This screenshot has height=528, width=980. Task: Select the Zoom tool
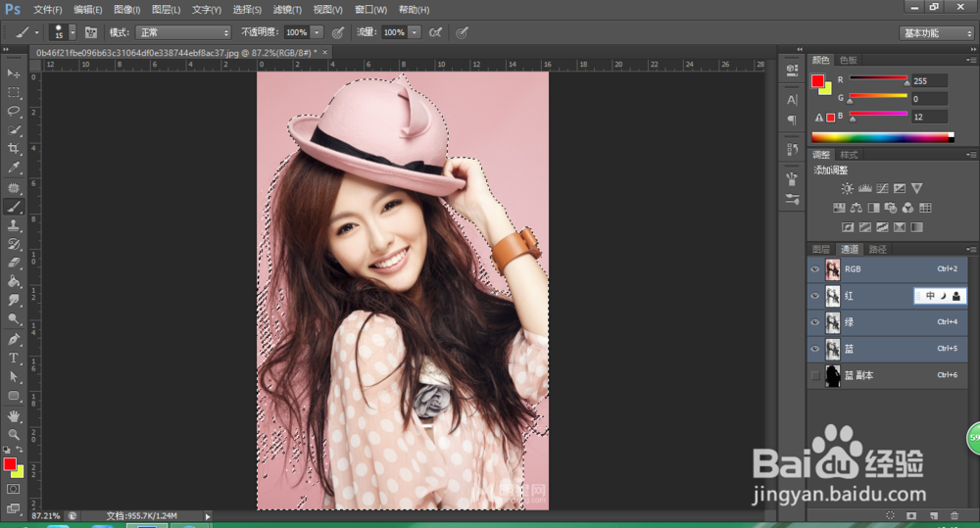[13, 434]
